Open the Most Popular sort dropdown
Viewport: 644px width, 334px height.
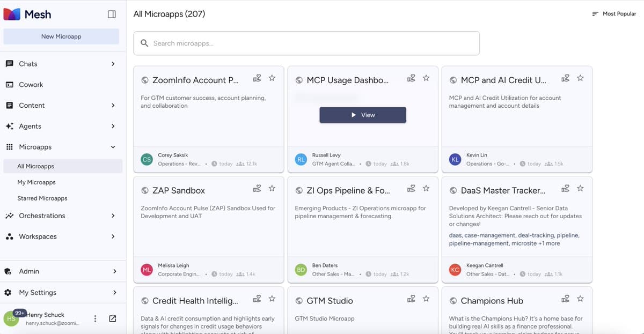coord(613,14)
